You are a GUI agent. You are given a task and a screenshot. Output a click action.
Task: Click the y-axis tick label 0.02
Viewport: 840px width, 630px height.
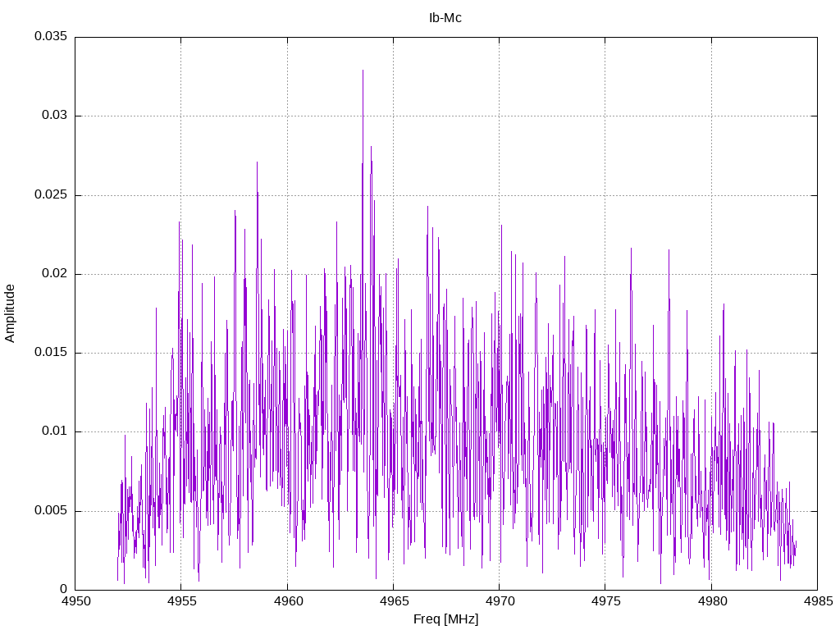tap(55, 274)
